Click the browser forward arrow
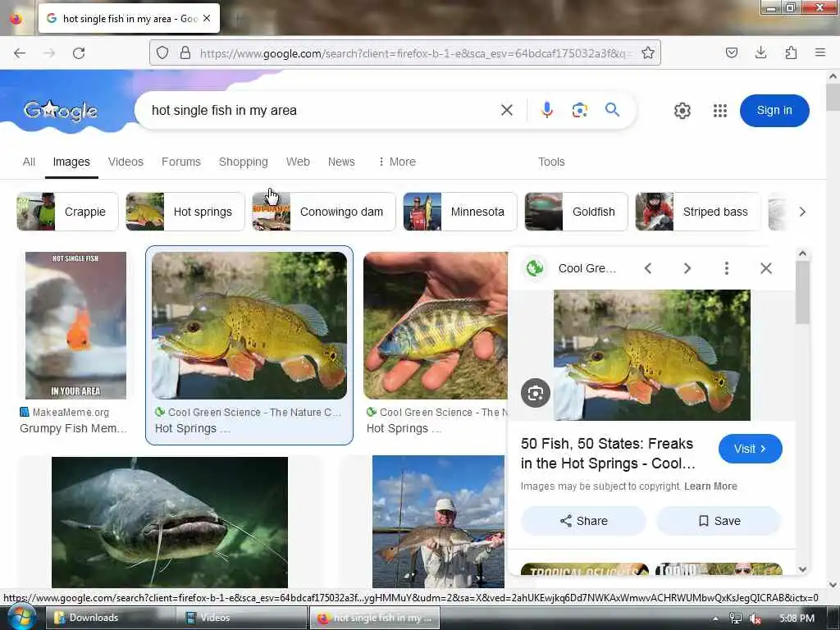Viewport: 840px width, 630px height. click(49, 53)
